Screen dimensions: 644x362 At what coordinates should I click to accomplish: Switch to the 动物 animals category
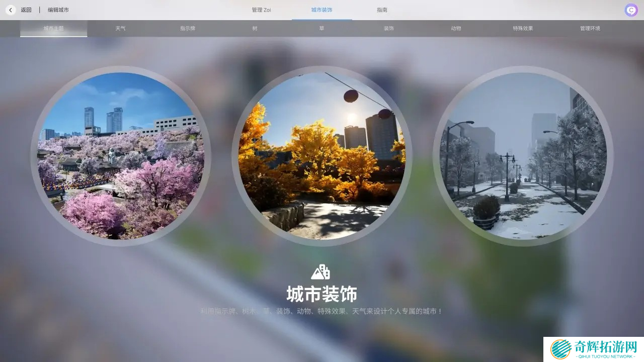tap(456, 29)
